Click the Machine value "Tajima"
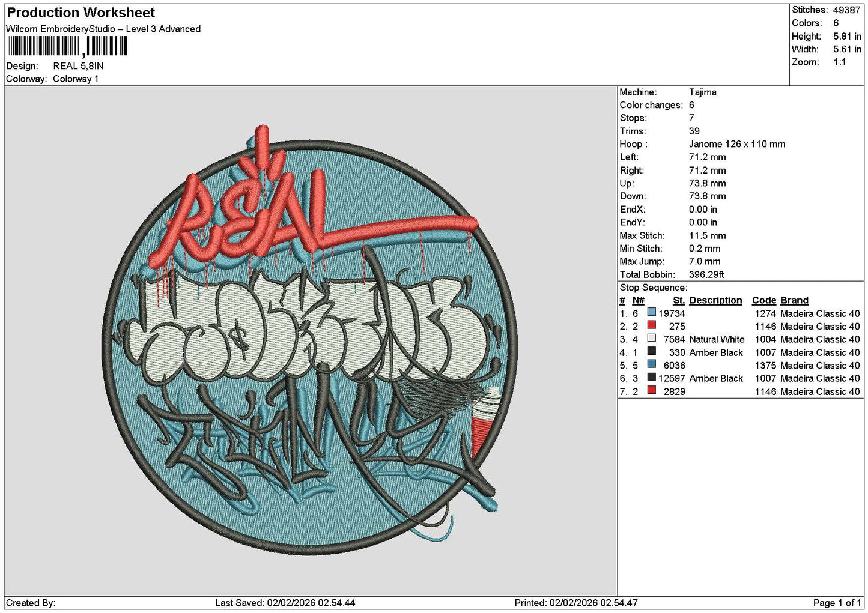Image resolution: width=868 pixels, height=613 pixels. (x=702, y=92)
